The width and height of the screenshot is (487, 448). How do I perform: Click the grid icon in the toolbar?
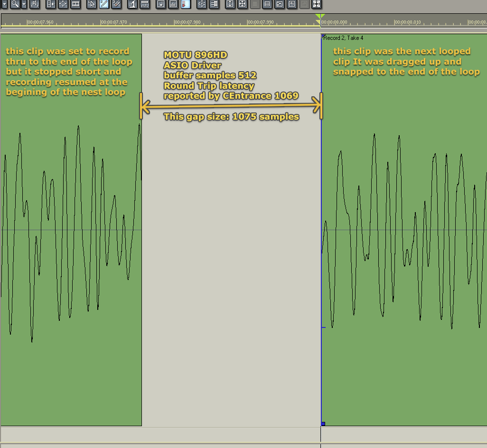point(75,4)
